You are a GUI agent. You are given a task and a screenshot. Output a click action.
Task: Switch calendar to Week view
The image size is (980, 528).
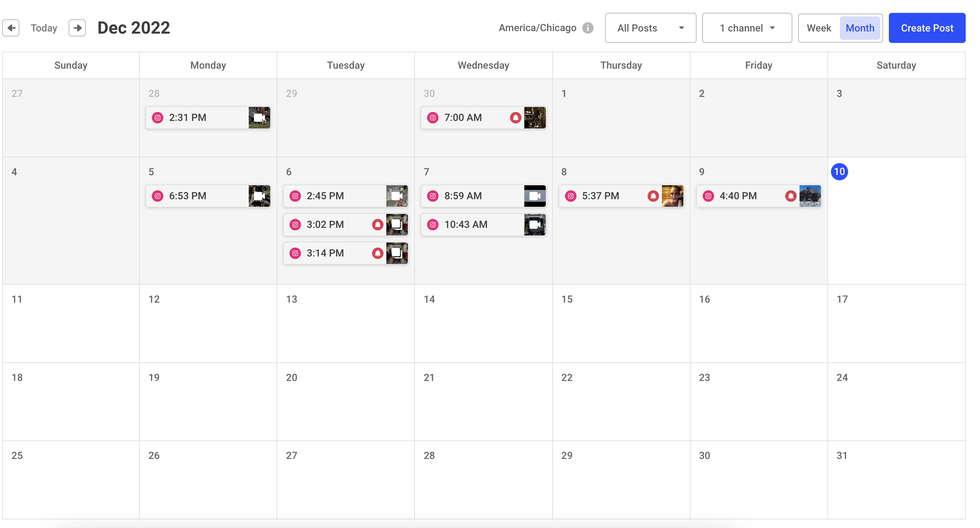(x=819, y=28)
